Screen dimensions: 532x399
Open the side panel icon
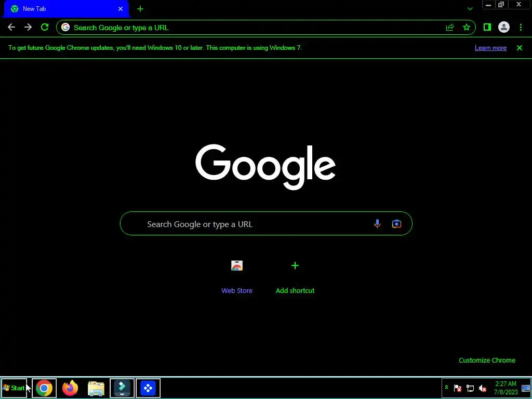tap(487, 27)
